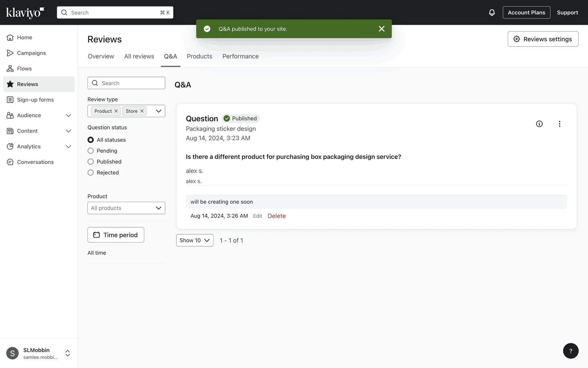Image resolution: width=588 pixels, height=368 pixels.
Task: Open the notifications bell
Action: point(492,13)
